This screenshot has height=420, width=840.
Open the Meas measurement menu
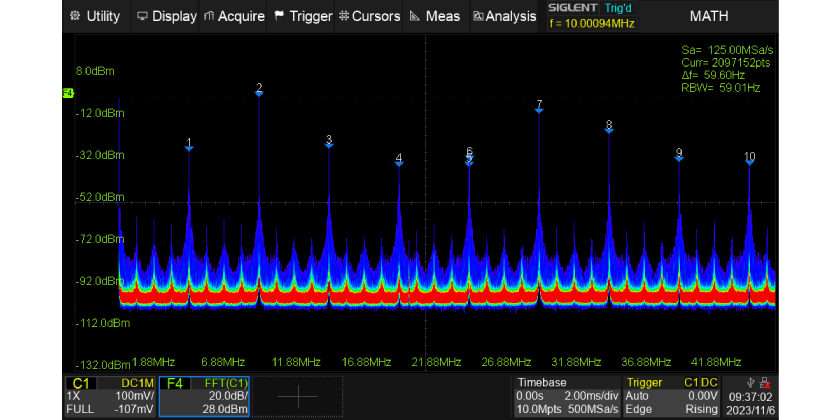435,16
